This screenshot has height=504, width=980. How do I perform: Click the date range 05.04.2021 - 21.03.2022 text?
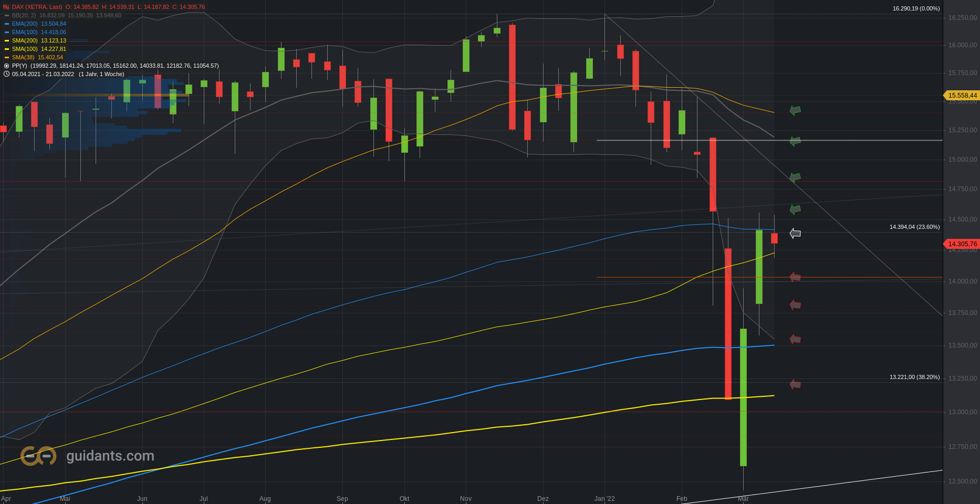[43, 74]
